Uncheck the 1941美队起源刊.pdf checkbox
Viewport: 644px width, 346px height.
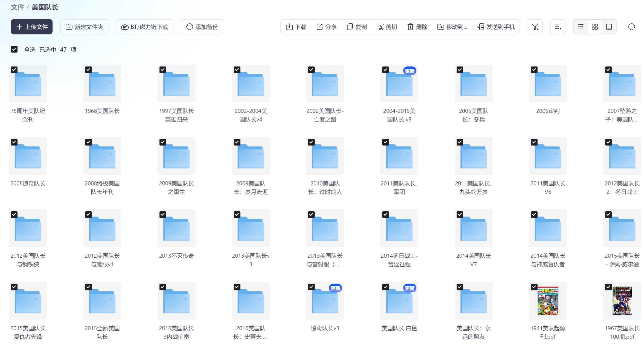tap(534, 287)
